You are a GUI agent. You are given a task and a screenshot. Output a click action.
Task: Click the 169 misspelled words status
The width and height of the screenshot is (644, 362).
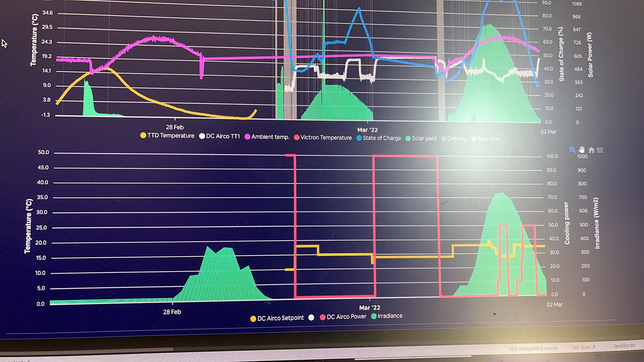(x=533, y=348)
